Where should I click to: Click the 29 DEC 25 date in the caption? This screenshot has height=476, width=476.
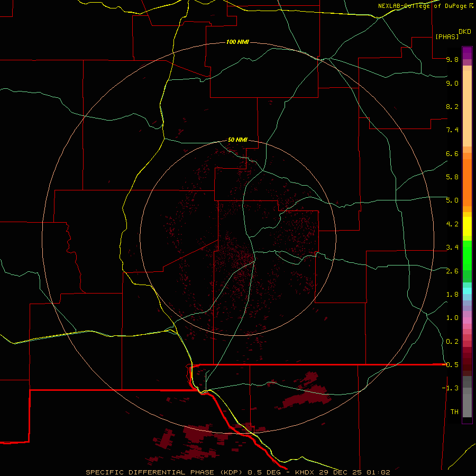click(x=340, y=472)
